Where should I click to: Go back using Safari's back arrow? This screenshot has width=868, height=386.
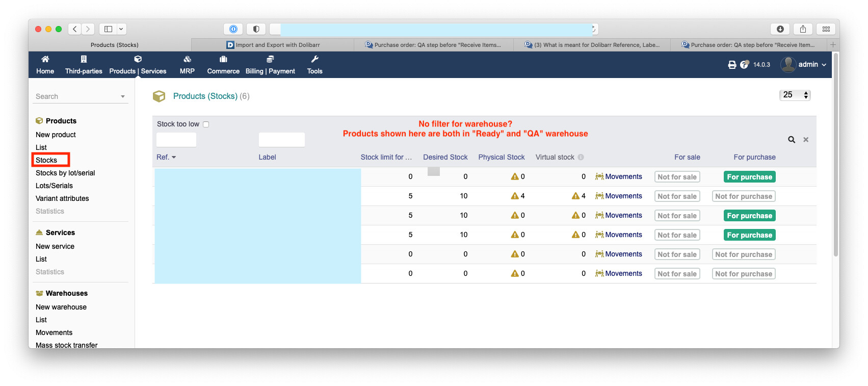[x=75, y=29]
